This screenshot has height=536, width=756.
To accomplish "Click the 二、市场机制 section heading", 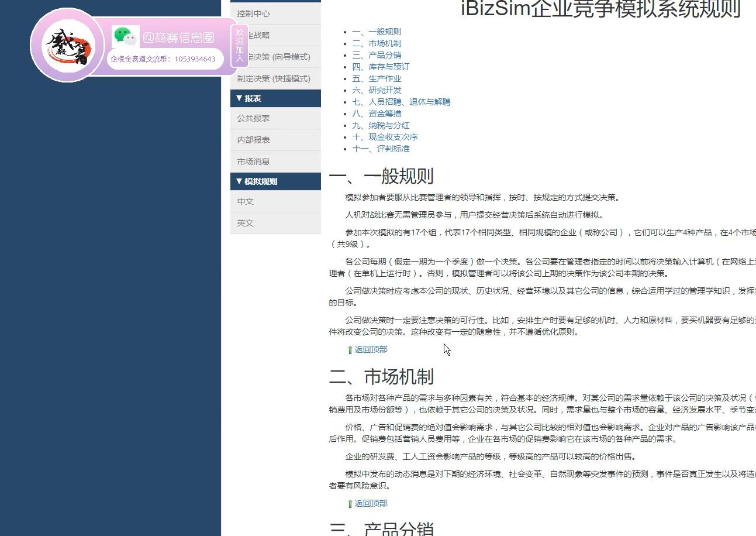I will pos(381,377).
